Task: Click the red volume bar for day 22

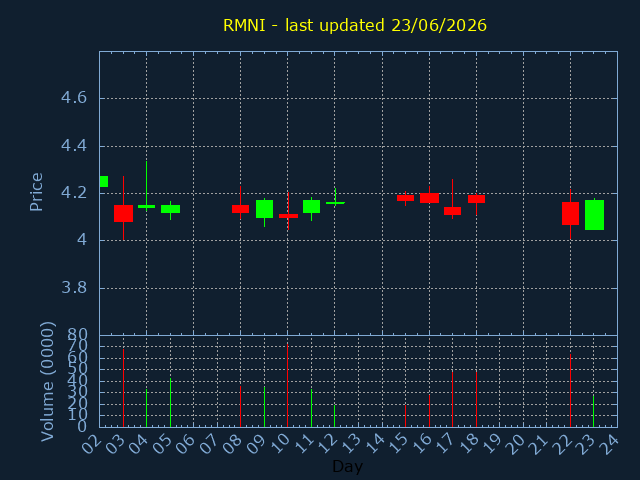Action: 570,391
